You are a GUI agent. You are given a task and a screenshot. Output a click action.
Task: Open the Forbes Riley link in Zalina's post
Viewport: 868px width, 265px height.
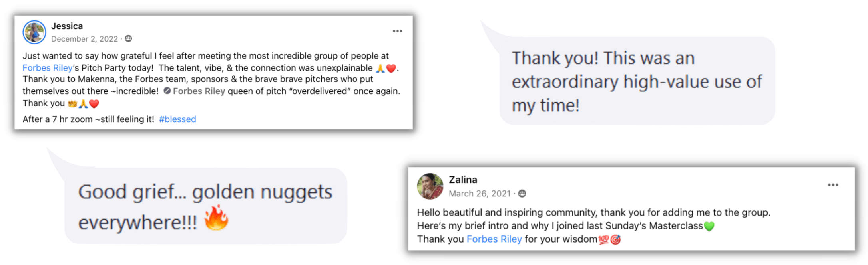(494, 239)
